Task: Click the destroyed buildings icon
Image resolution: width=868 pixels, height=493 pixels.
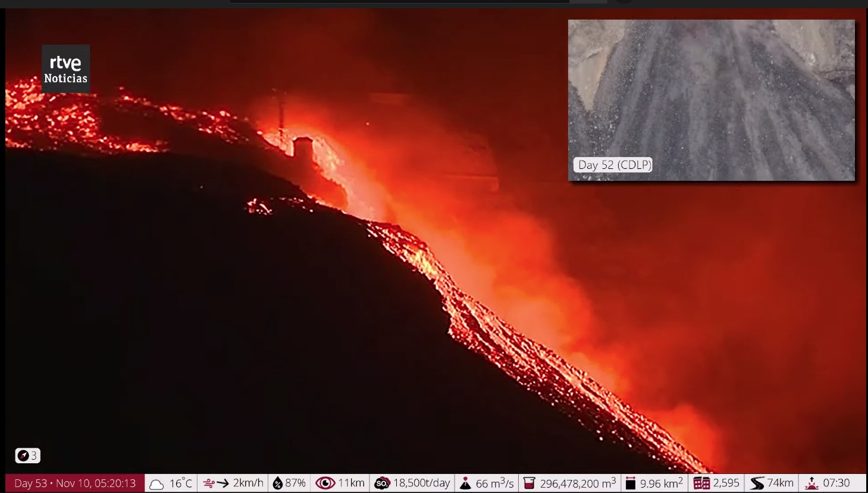Action: 701,483
